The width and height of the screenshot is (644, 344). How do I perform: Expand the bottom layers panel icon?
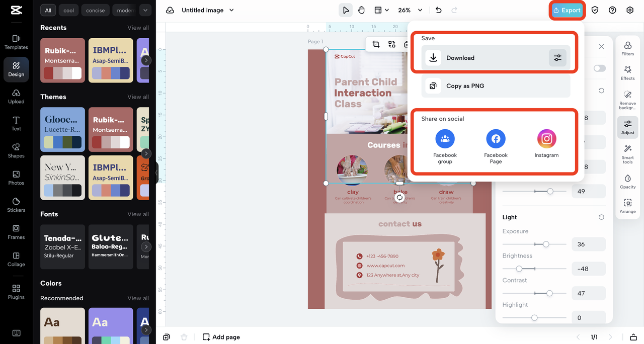(x=633, y=337)
